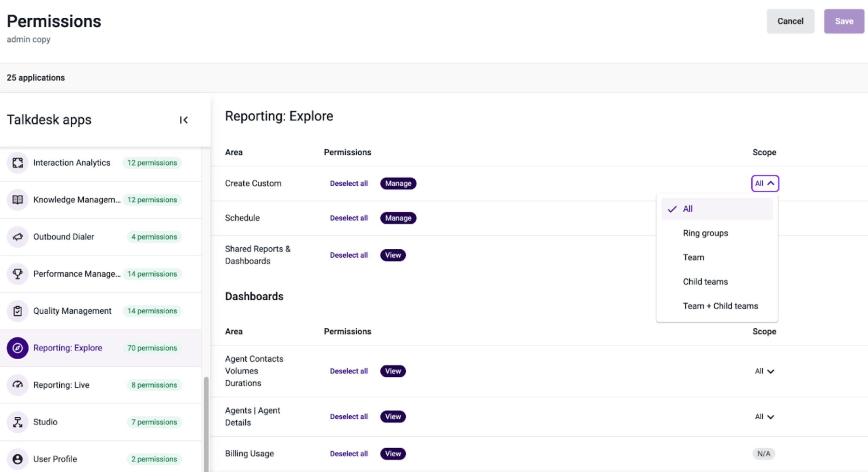Click the 2 permissions badge

click(x=154, y=459)
